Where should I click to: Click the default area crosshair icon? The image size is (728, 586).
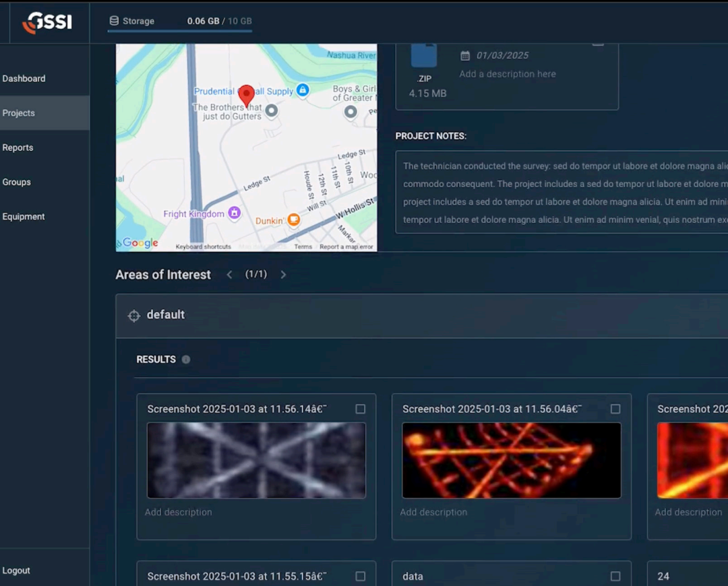[x=133, y=315]
